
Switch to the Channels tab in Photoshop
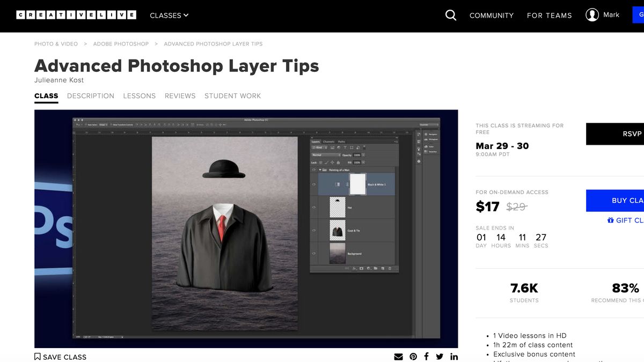328,142
